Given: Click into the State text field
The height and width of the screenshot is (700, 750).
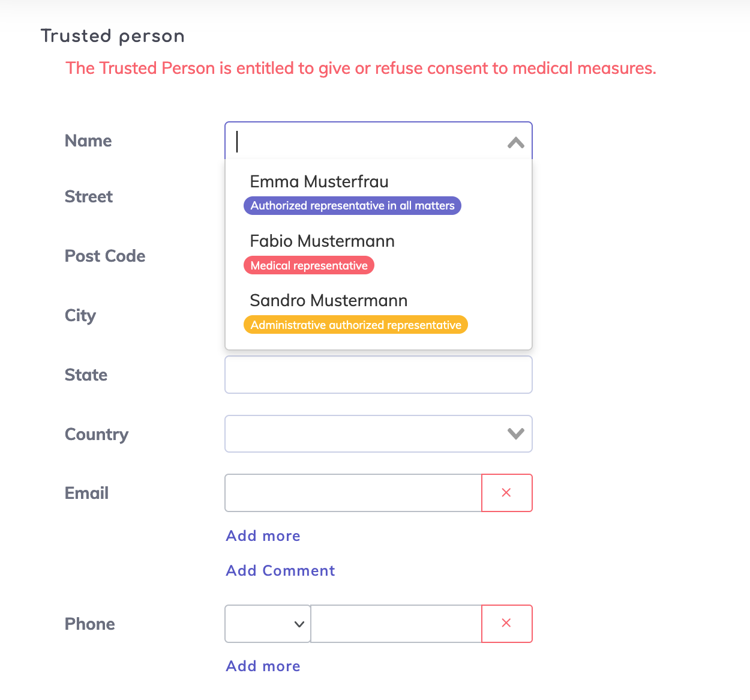Looking at the screenshot, I should 378,375.
